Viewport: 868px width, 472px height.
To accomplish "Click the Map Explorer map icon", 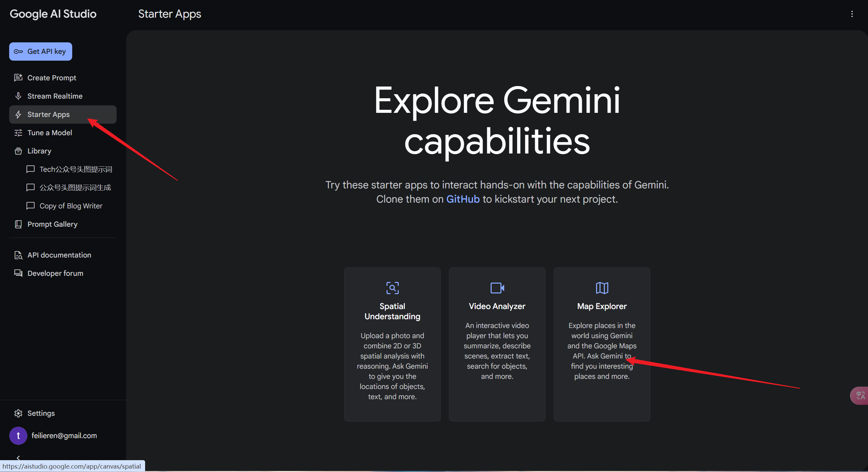I will tap(602, 288).
